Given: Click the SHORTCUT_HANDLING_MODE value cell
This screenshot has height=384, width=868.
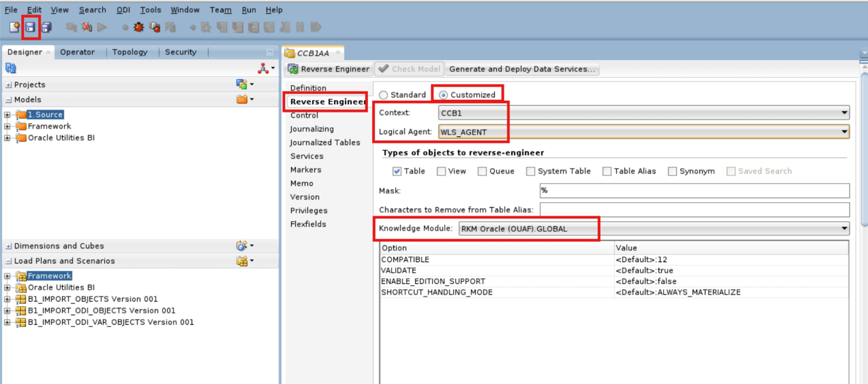Looking at the screenshot, I should (x=731, y=292).
